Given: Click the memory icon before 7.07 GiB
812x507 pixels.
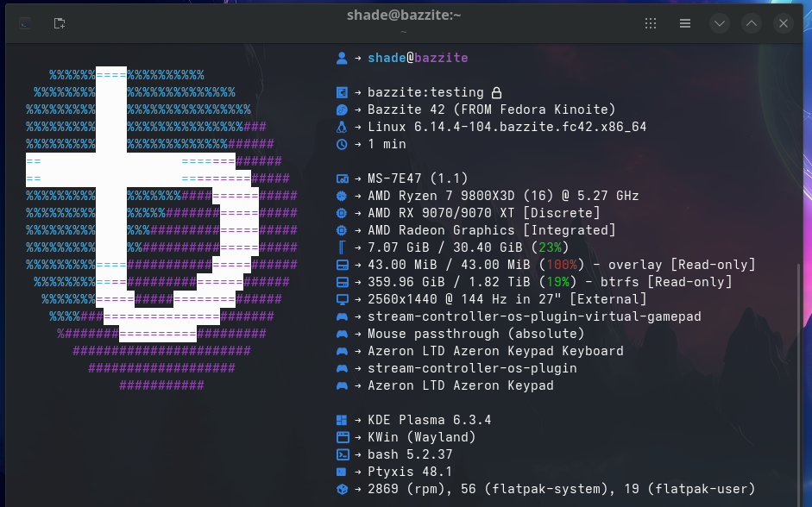Looking at the screenshot, I should pyautogui.click(x=342, y=247).
